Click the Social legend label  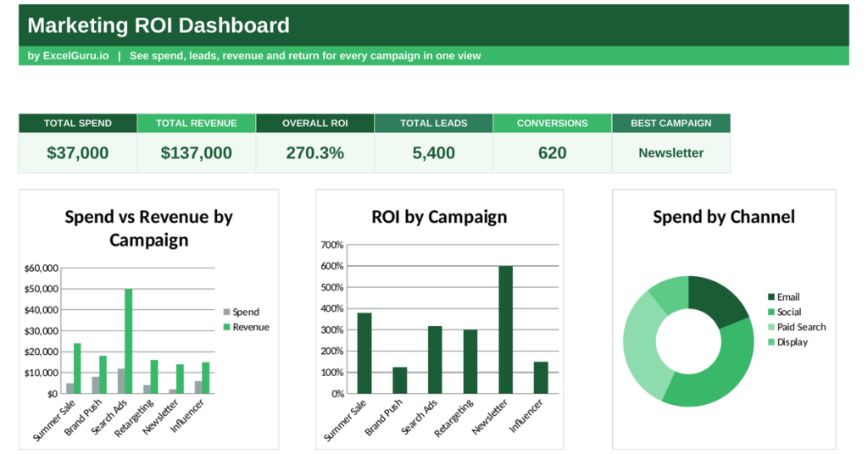point(789,312)
